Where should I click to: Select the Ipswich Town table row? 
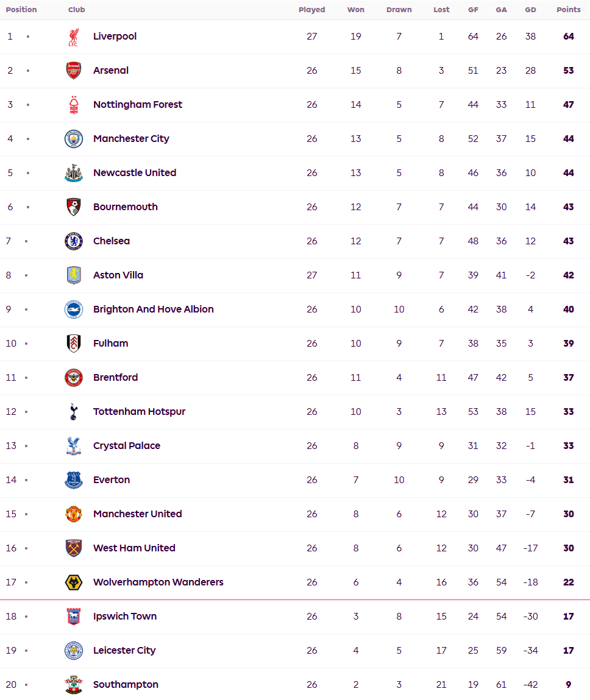(295, 617)
